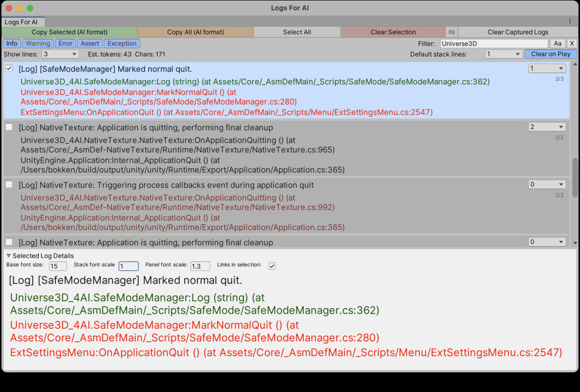Open the Default stack lines dropdown
Viewport: 580px width, 392px height.
tap(504, 54)
